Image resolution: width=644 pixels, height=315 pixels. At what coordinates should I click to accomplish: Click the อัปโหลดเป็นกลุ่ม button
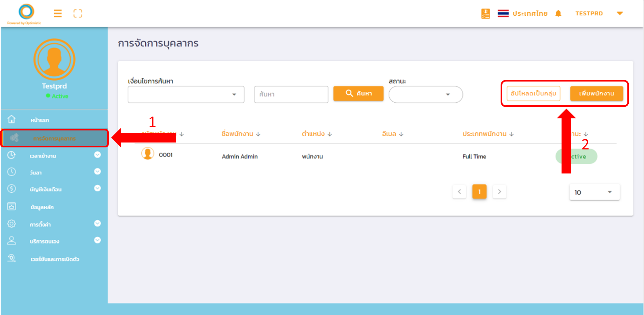(x=533, y=94)
